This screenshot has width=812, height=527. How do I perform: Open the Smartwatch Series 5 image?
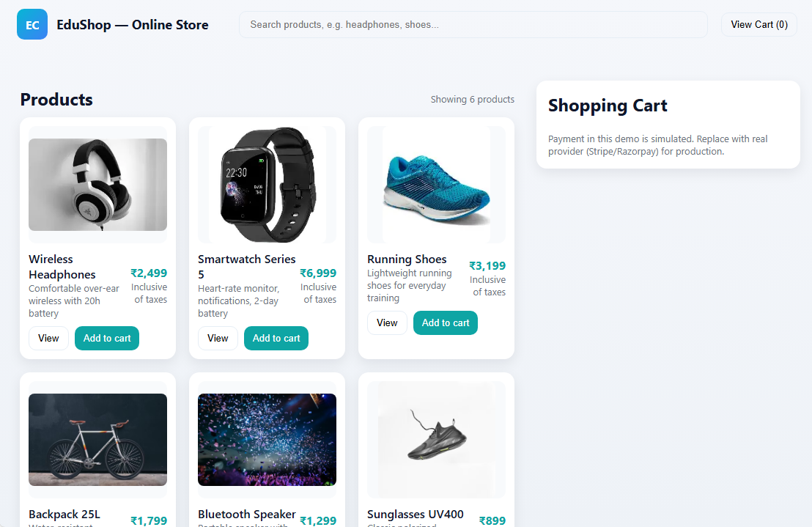pyautogui.click(x=267, y=185)
